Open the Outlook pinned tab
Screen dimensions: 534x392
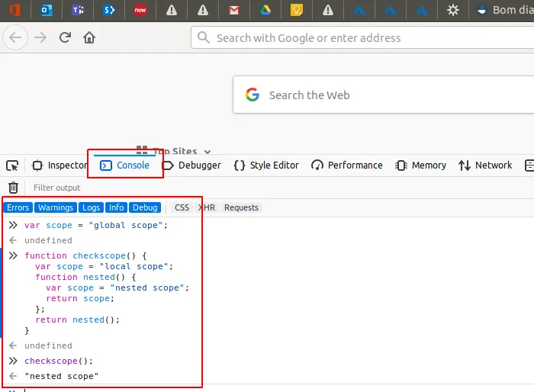(46, 10)
